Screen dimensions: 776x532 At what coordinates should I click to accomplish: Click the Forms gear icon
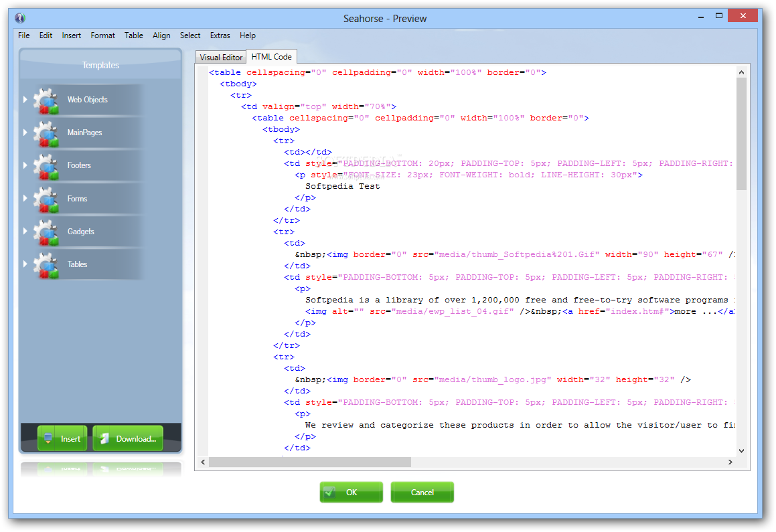click(x=46, y=199)
